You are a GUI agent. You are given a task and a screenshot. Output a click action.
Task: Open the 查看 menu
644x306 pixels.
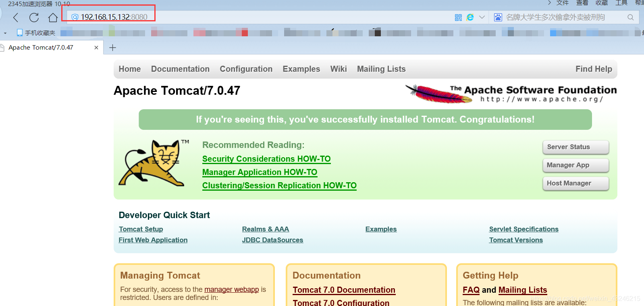582,3
